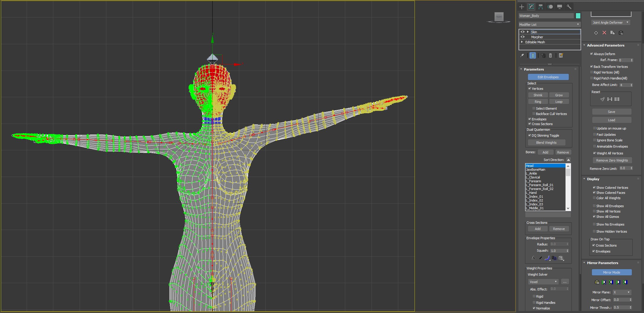Screen dimensions: 644x313
Task: Remove modifier with the trash can icon
Action: 550,55
